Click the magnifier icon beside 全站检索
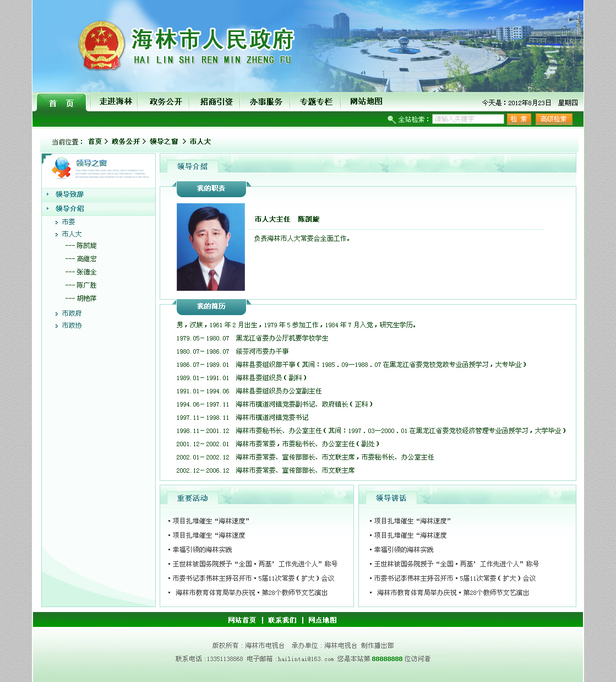This screenshot has width=616, height=682. click(391, 120)
